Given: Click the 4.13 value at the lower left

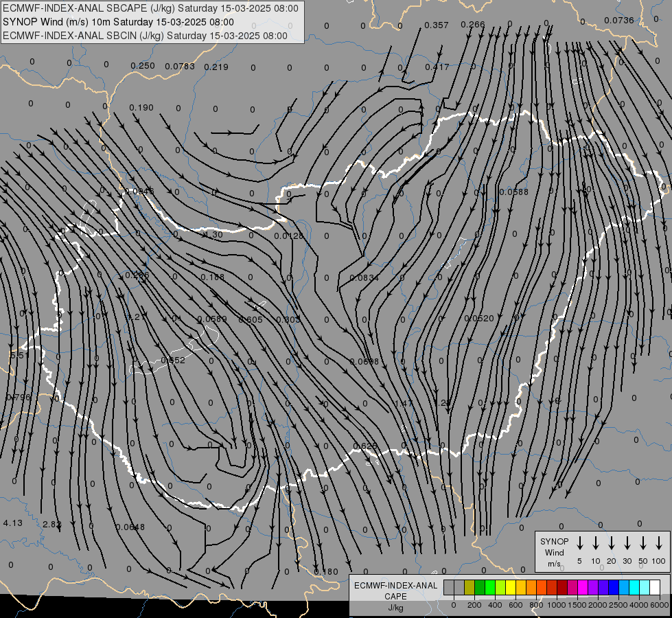Looking at the screenshot, I should pos(13,523).
